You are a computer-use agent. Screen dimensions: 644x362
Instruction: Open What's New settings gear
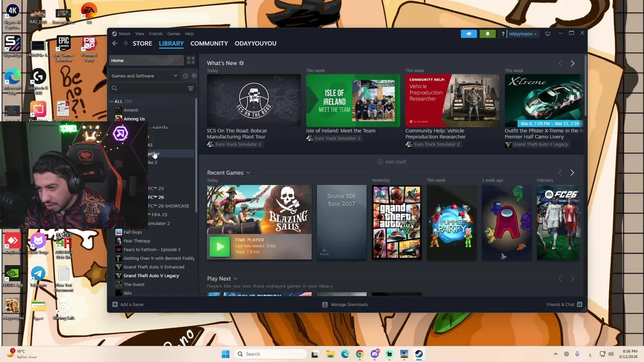pyautogui.click(x=242, y=63)
